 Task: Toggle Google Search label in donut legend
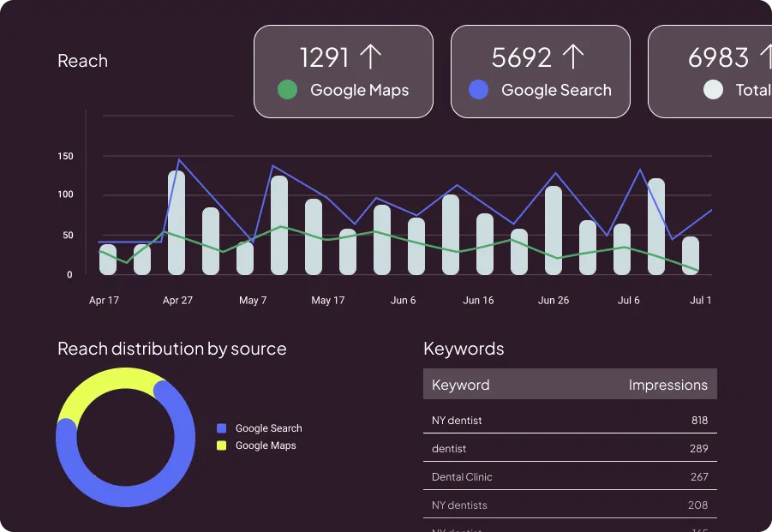pos(268,428)
